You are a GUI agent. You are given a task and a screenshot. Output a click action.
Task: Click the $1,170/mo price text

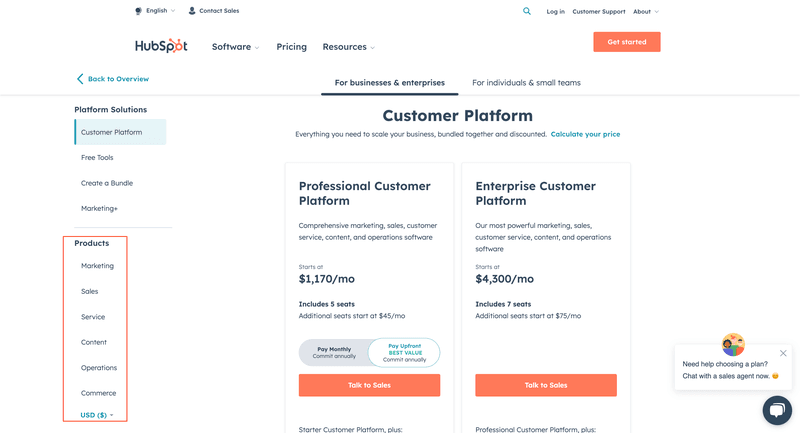coord(327,279)
